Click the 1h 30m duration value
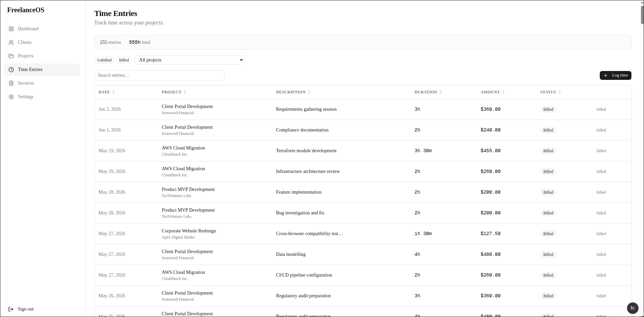The width and height of the screenshot is (644, 317). (423, 234)
